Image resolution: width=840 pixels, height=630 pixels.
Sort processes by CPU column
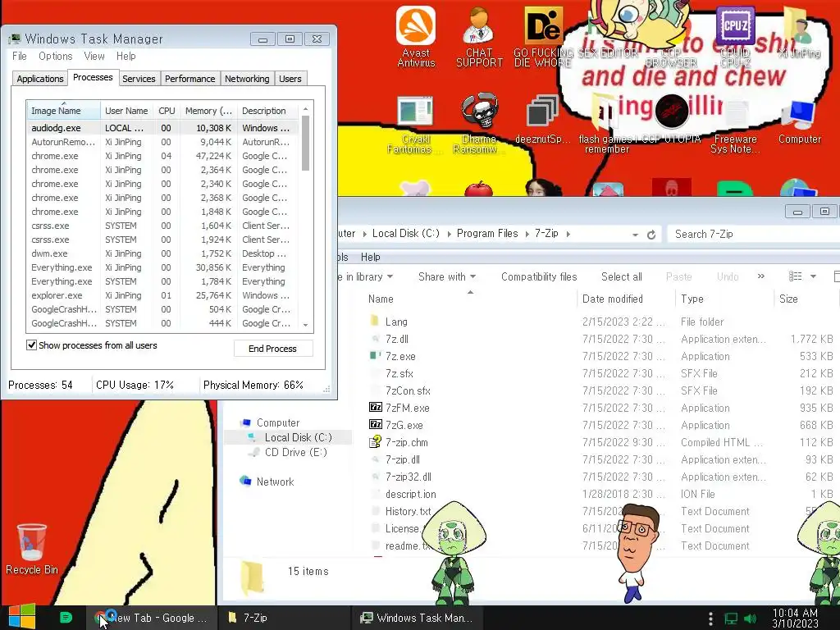point(167,111)
